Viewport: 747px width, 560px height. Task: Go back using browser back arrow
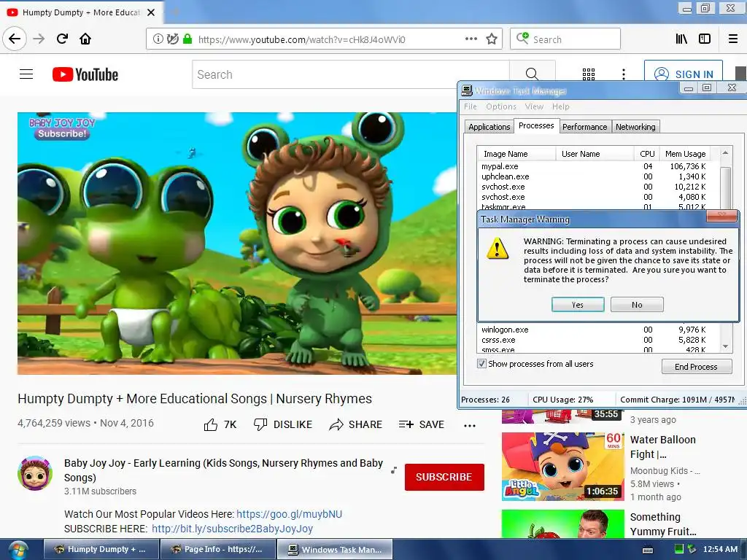(x=15, y=39)
